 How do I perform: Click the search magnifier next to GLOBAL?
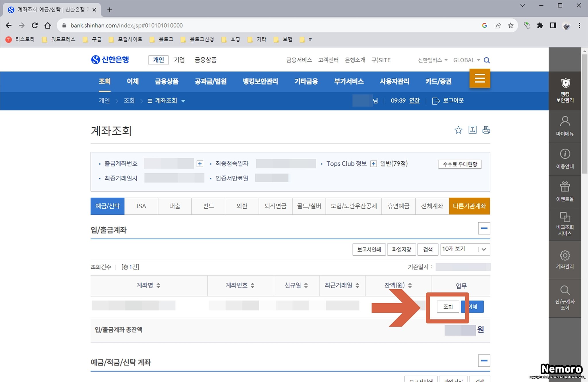(487, 60)
